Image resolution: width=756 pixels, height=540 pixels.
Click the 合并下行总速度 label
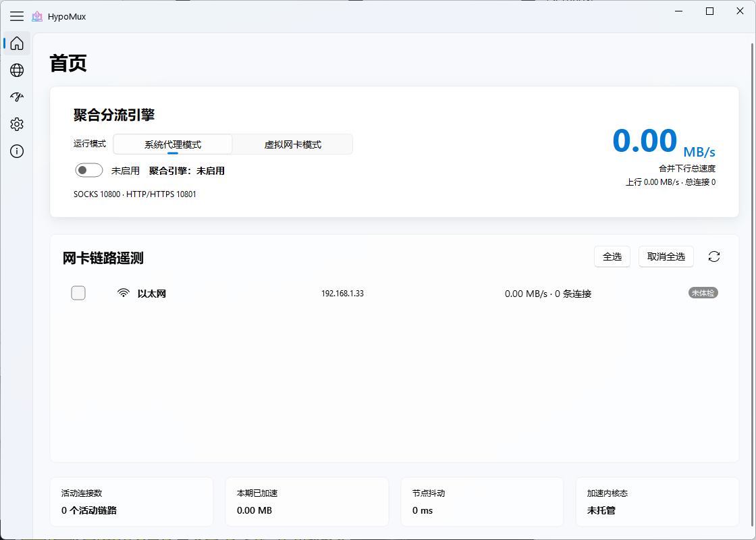687,169
